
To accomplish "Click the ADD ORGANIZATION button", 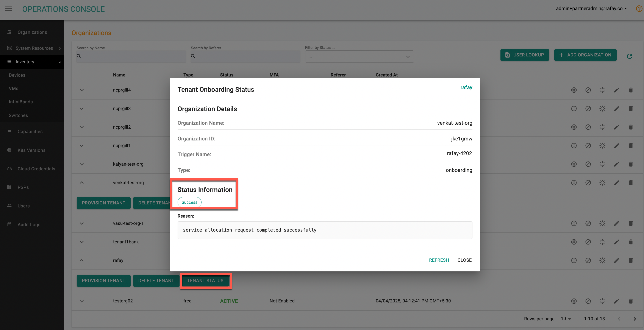I will [585, 55].
